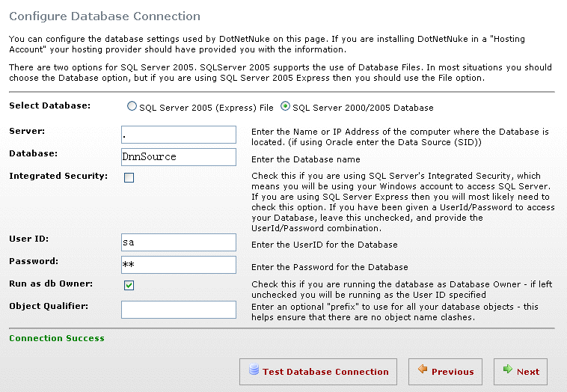Select SQL Server 2005 (Express) File radio
The height and width of the screenshot is (392, 567).
pos(132,106)
